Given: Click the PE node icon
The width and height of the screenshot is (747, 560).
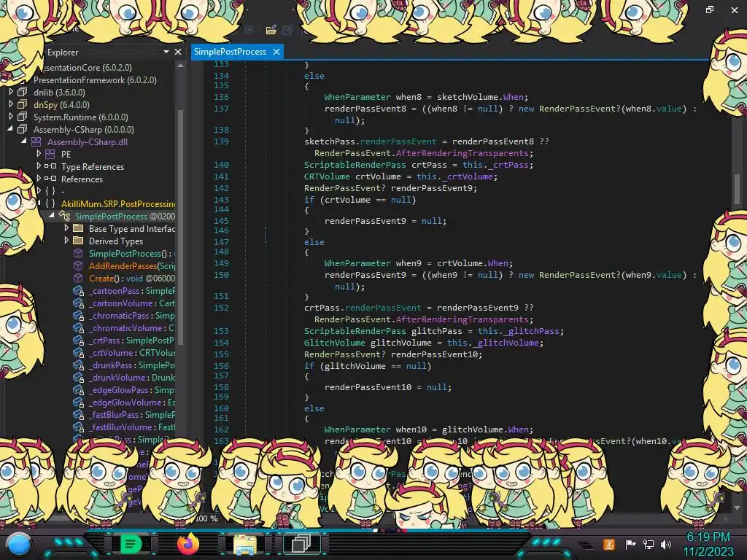Looking at the screenshot, I should tap(50, 154).
